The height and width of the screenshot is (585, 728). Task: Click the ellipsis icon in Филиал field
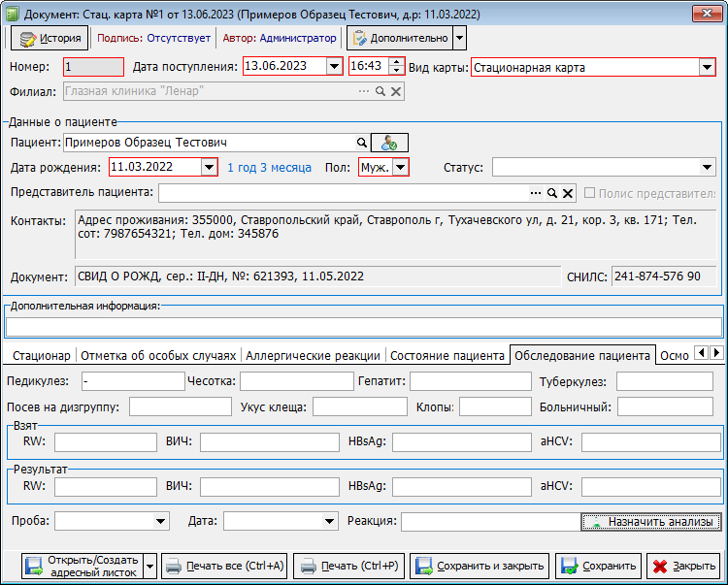(364, 91)
